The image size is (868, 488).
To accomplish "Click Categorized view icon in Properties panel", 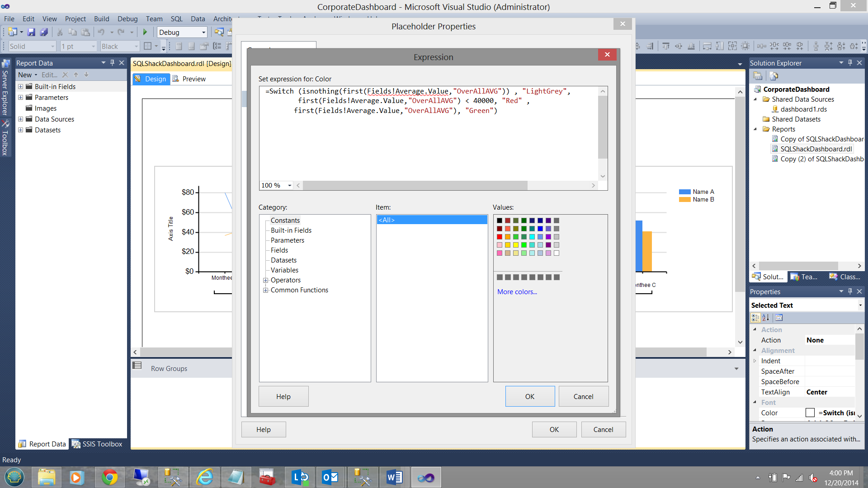I will point(755,318).
